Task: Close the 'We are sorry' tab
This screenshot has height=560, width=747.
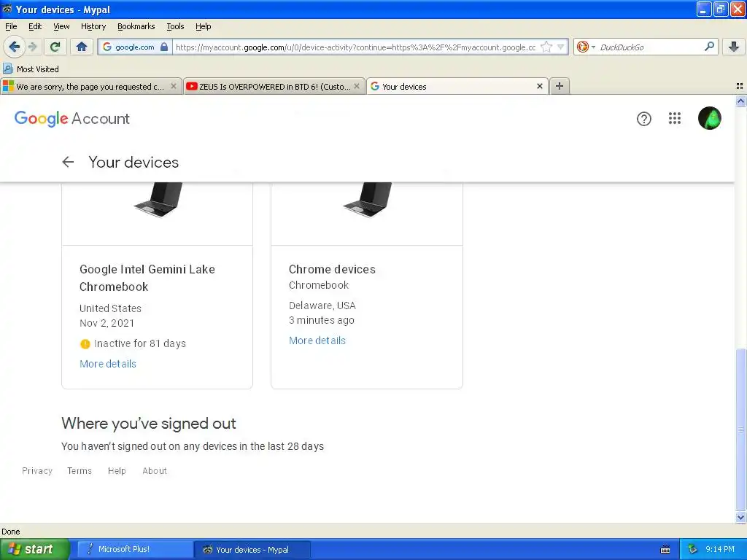Action: (x=174, y=86)
